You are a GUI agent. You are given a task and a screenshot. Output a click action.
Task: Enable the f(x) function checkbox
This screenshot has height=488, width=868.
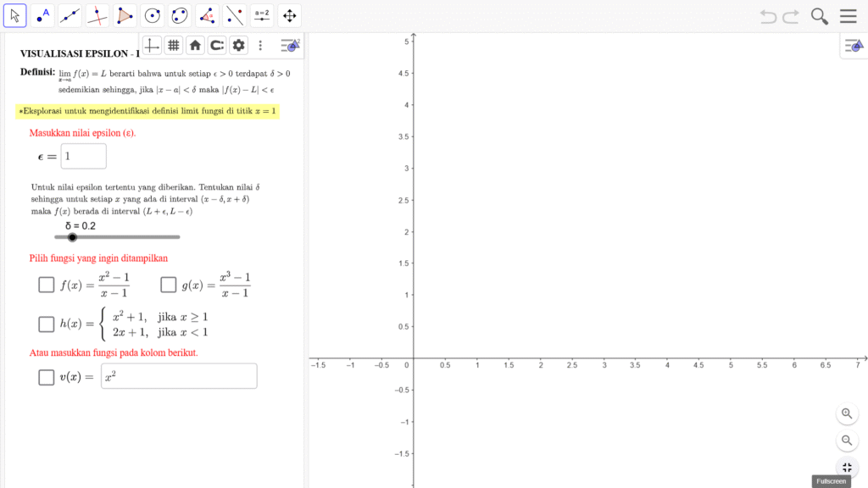point(47,285)
